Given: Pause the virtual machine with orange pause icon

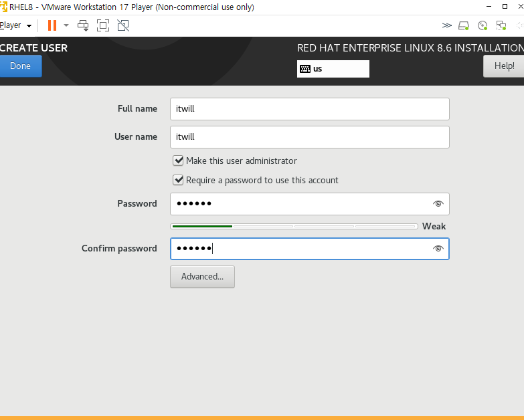Looking at the screenshot, I should [x=52, y=25].
